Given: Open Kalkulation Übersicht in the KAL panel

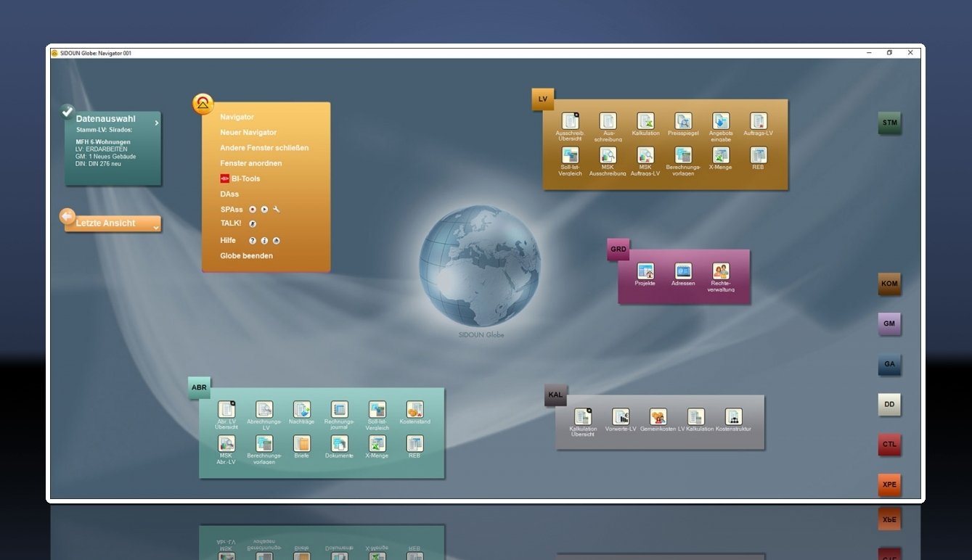Looking at the screenshot, I should pyautogui.click(x=583, y=416).
